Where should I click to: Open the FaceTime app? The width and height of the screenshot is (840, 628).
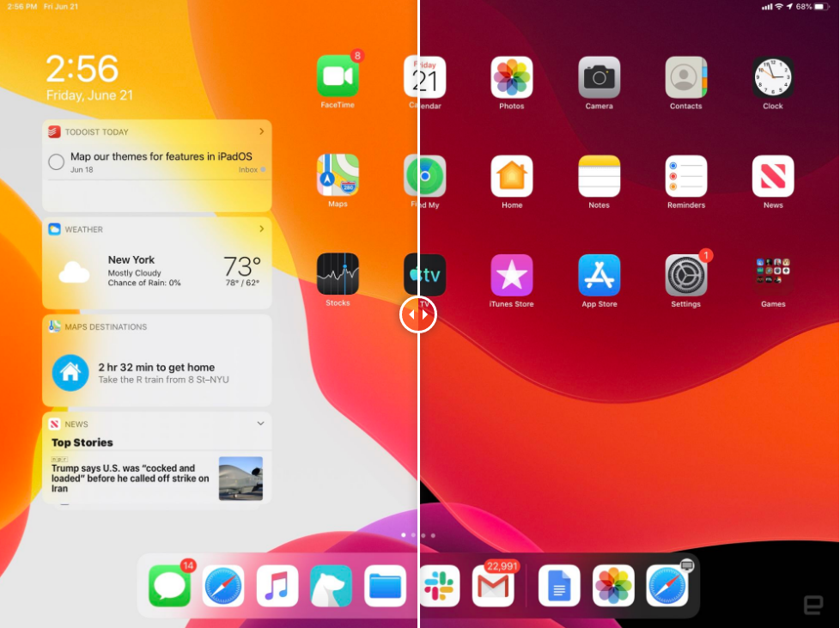338,76
